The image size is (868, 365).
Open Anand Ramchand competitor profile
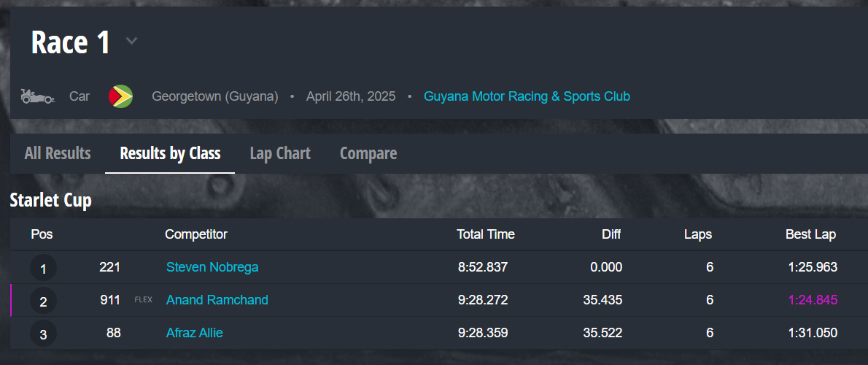[x=217, y=300]
